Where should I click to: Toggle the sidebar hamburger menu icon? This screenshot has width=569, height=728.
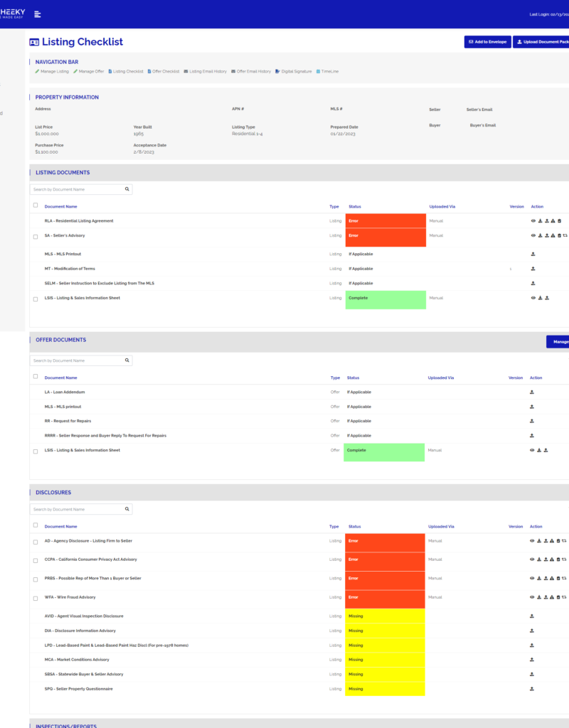pyautogui.click(x=38, y=14)
